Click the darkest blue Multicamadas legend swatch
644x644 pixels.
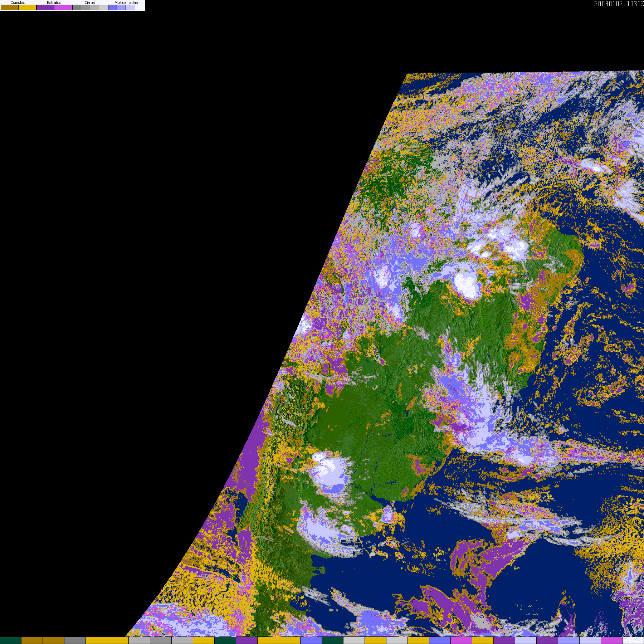[112, 7]
